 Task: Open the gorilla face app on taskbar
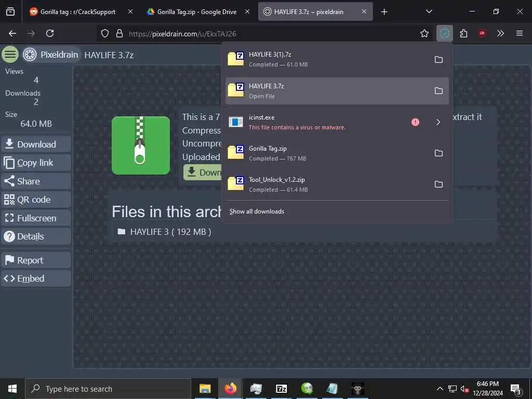click(357, 389)
